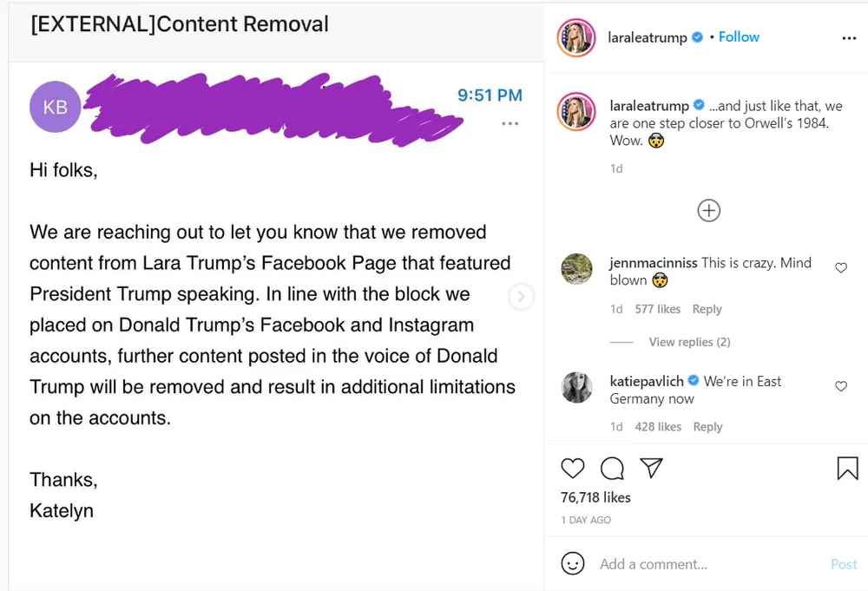
Task: Expand View replies (2) under jennmacinniss
Action: tap(689, 342)
